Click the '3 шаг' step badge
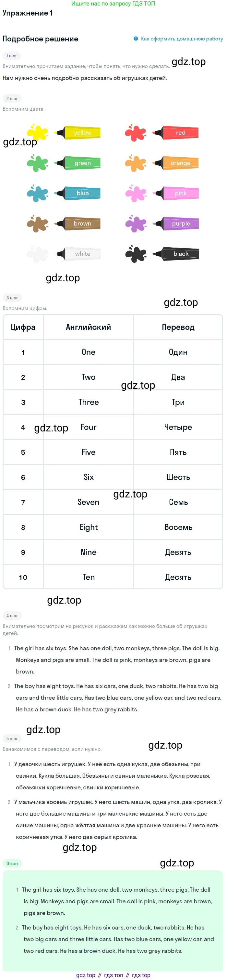Image resolution: width=227 pixels, height=980 pixels. (x=12, y=297)
